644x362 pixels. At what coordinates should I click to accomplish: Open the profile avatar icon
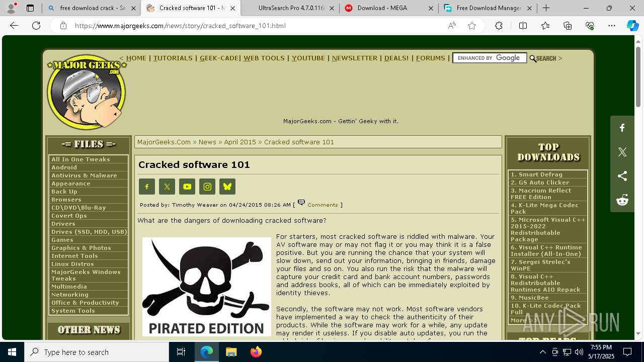(x=11, y=8)
